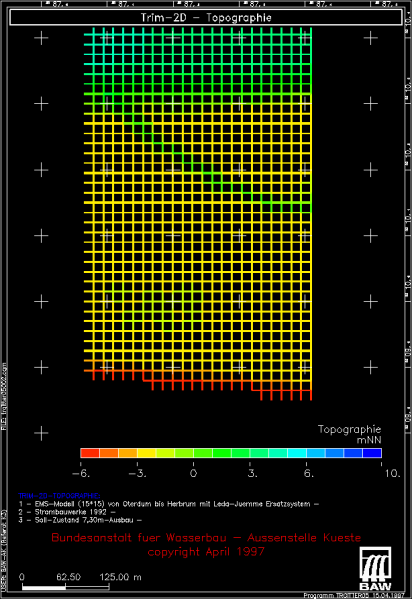Click the blue TRIM-2D-TOPOGRAPHIE heading
Screen dimensions: 412x599
pos(59,496)
